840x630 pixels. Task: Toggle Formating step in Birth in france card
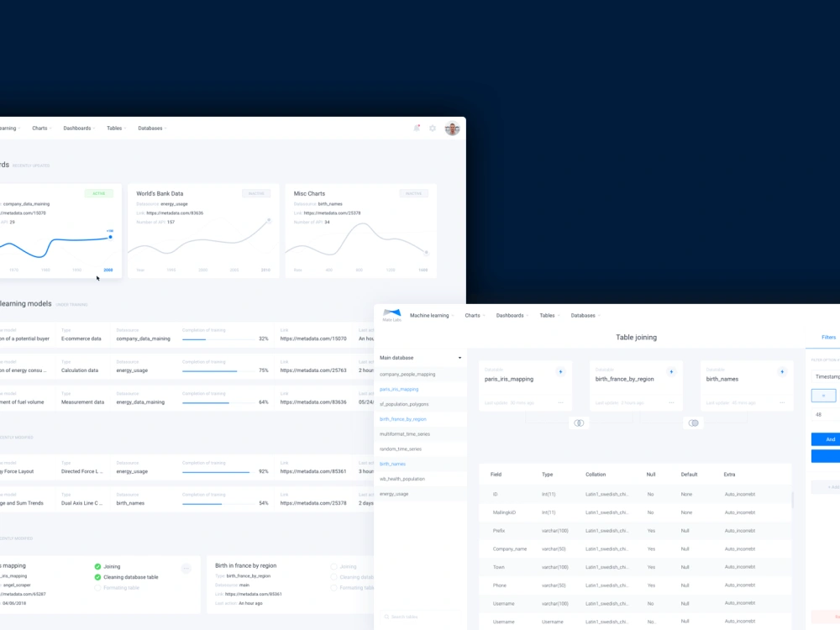(x=333, y=588)
